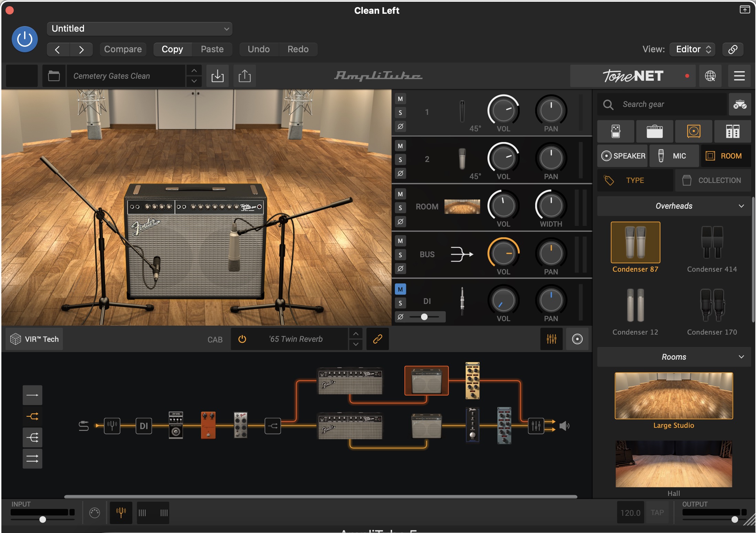Click the BUS channel VOL knob
This screenshot has height=533, width=756.
click(x=503, y=253)
